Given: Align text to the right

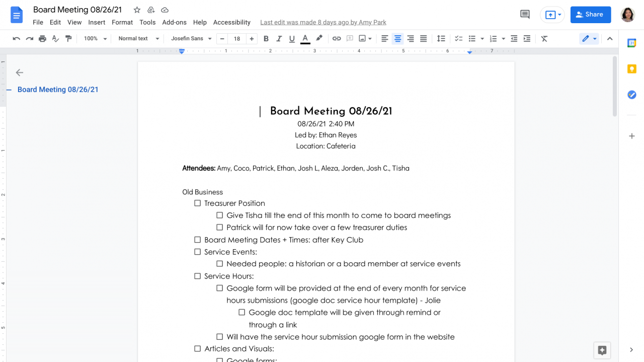Looking at the screenshot, I should [x=411, y=39].
